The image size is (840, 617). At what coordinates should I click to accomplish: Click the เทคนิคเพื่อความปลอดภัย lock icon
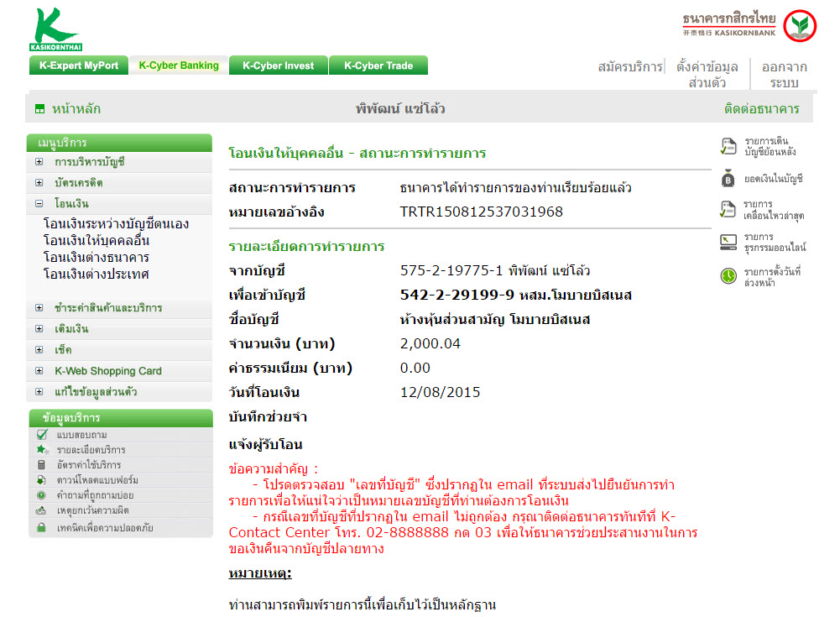[x=41, y=527]
